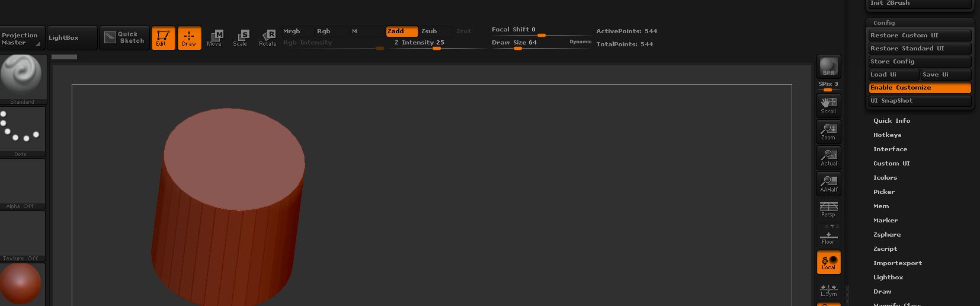The height and width of the screenshot is (306, 980).
Task: Expand the Draw preferences section
Action: [x=882, y=292]
